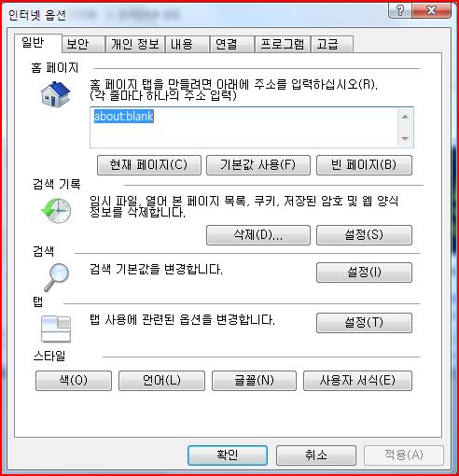Click the 빈 페이지(B) button
This screenshot has width=459, height=476.
[x=364, y=165]
